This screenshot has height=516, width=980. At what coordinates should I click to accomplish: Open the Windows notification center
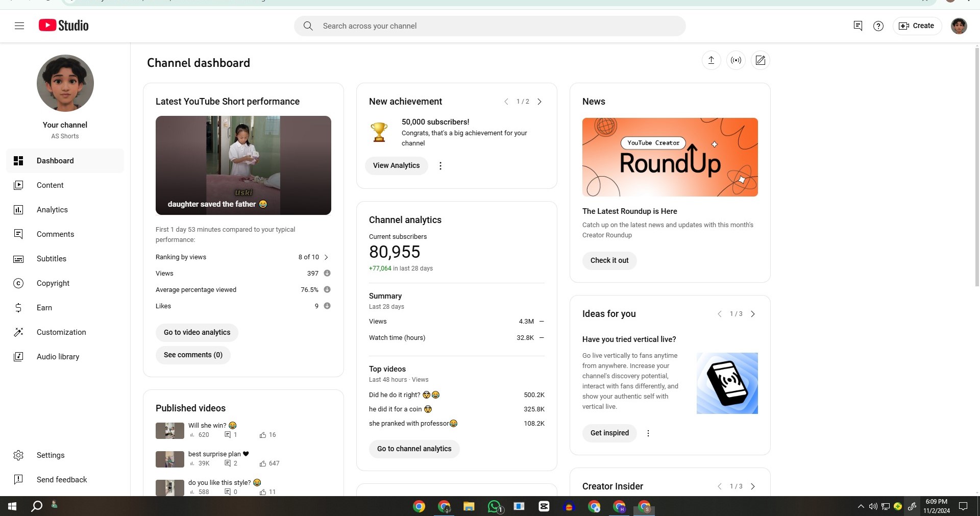963,506
